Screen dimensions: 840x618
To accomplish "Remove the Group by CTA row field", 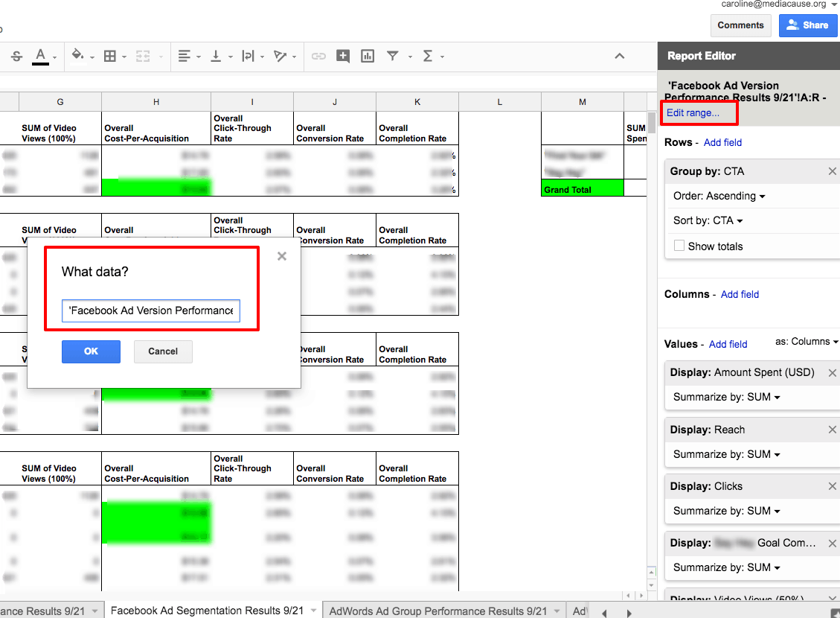I will pyautogui.click(x=832, y=171).
